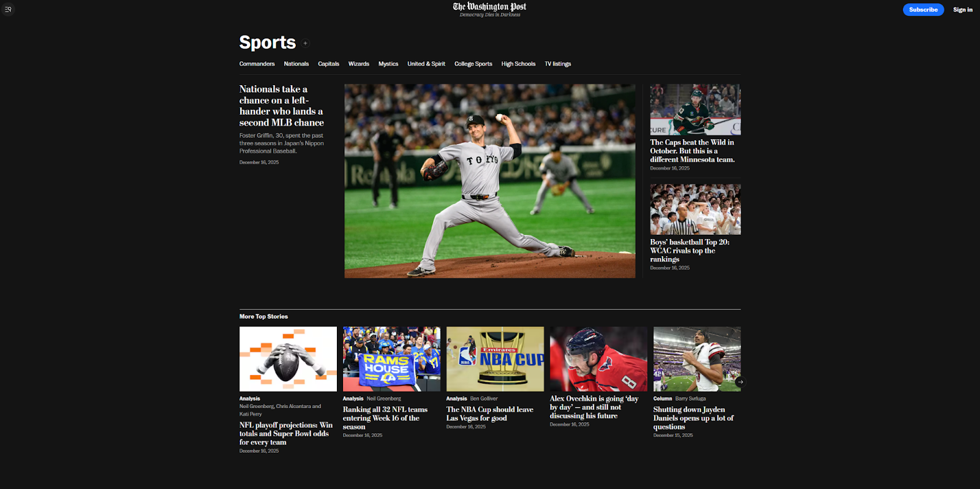Open the Rams House fans photo

pos(391,359)
